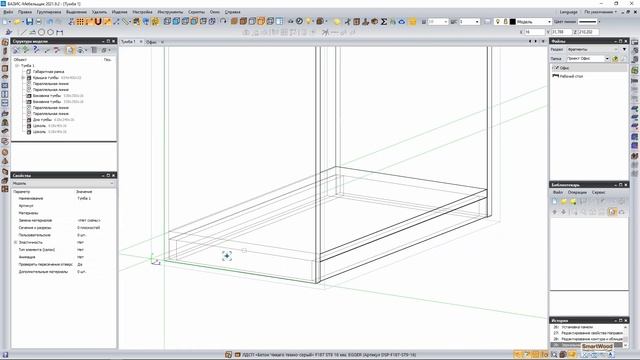Image resolution: width=640 pixels, height=360 pixels.
Task: Toggle the highlighted orange wireframe display mode icon
Action: tap(260, 21)
